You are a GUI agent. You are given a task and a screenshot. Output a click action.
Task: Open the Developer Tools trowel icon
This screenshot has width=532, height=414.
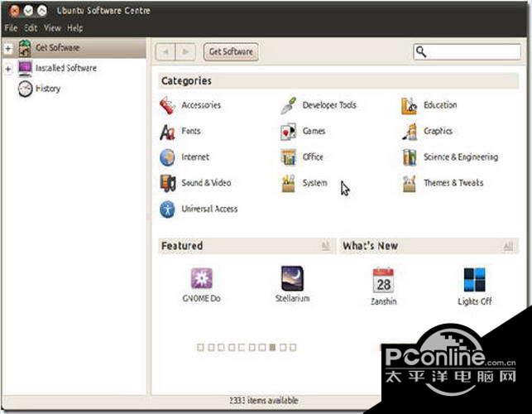[x=289, y=105]
